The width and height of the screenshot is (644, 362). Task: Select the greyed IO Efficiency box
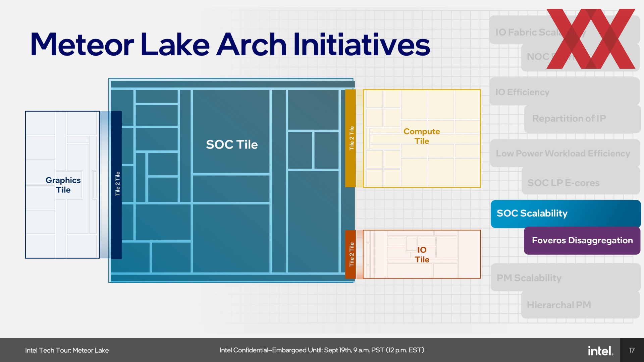click(564, 92)
